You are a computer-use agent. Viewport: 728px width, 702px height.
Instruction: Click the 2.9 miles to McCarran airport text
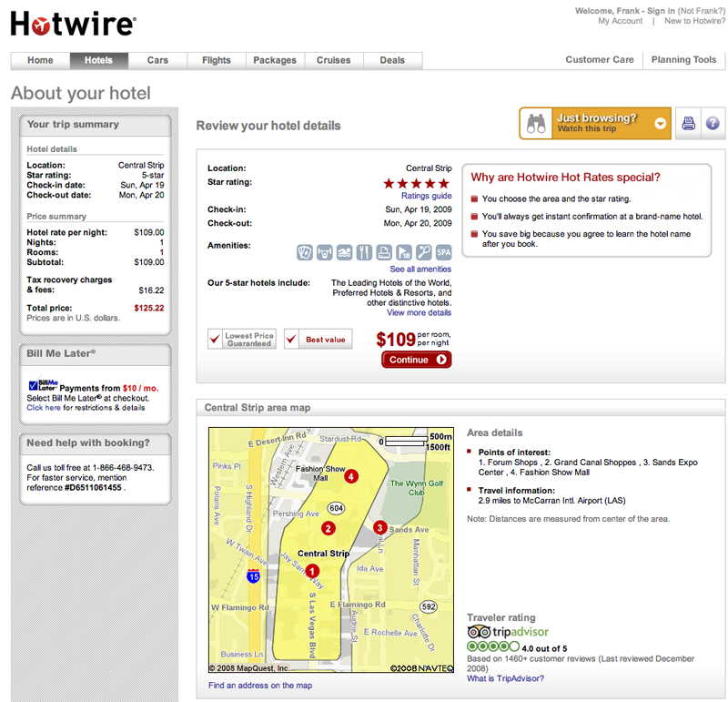[x=551, y=501]
